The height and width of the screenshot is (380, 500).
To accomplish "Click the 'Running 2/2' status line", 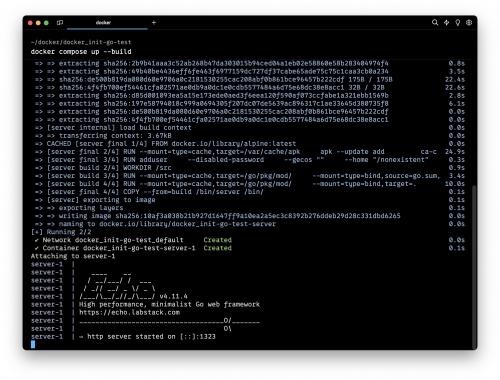I will (x=61, y=232).
